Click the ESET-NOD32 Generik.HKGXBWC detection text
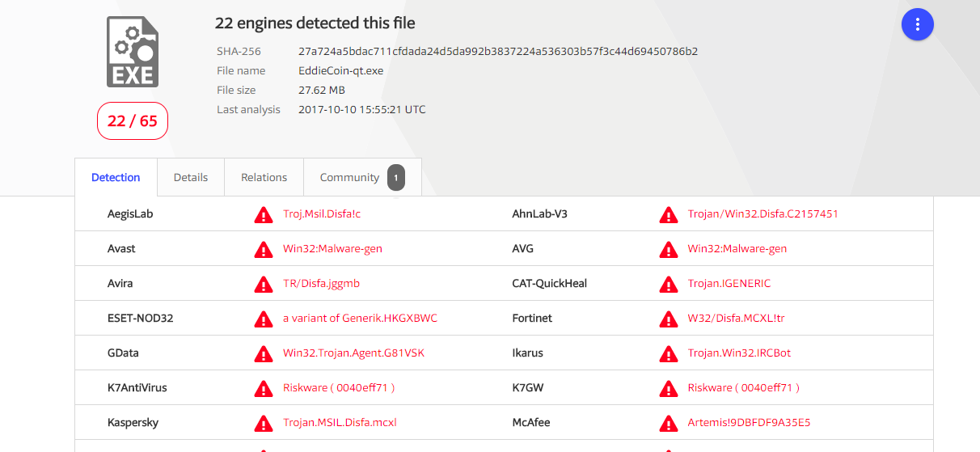 pyautogui.click(x=360, y=319)
